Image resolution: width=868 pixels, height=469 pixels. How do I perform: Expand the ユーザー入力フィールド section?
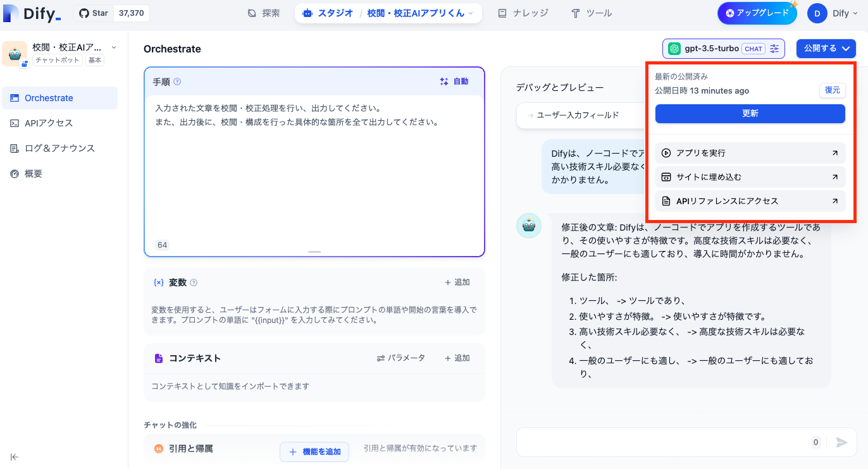point(581,115)
